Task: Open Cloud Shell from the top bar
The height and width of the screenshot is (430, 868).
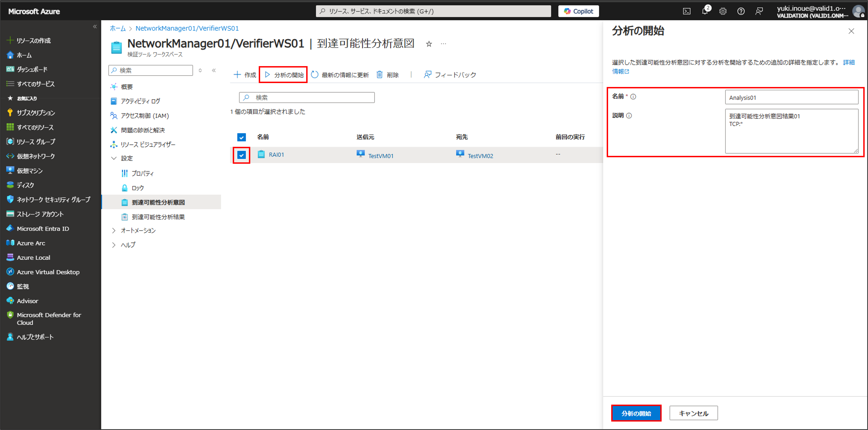Action: click(x=686, y=11)
